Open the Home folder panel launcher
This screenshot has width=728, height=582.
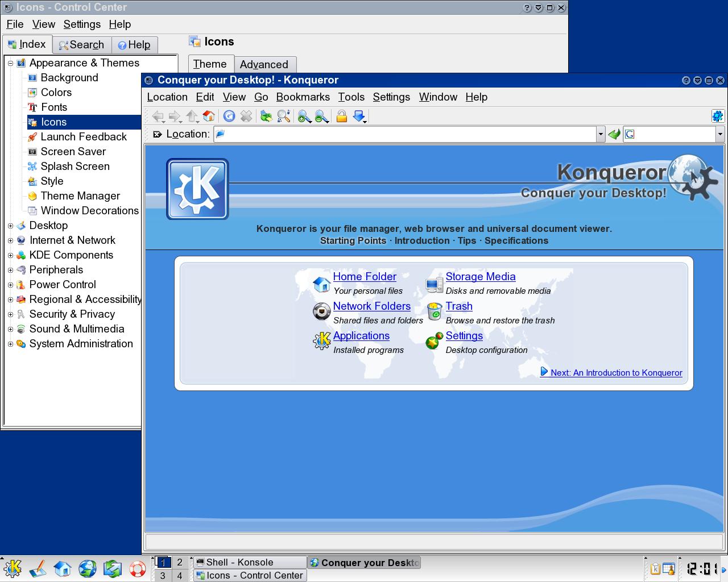[62, 568]
